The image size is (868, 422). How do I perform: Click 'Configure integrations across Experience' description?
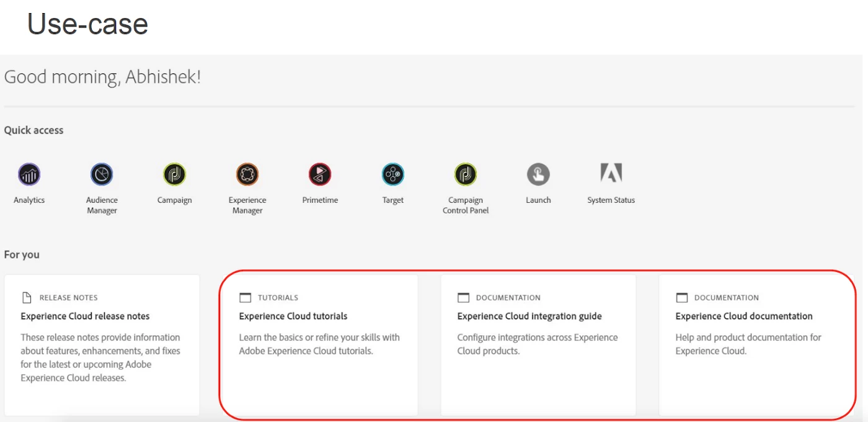coord(538,344)
